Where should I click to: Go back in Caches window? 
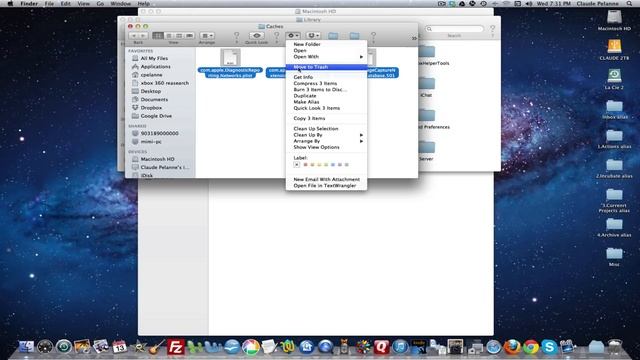pos(133,36)
